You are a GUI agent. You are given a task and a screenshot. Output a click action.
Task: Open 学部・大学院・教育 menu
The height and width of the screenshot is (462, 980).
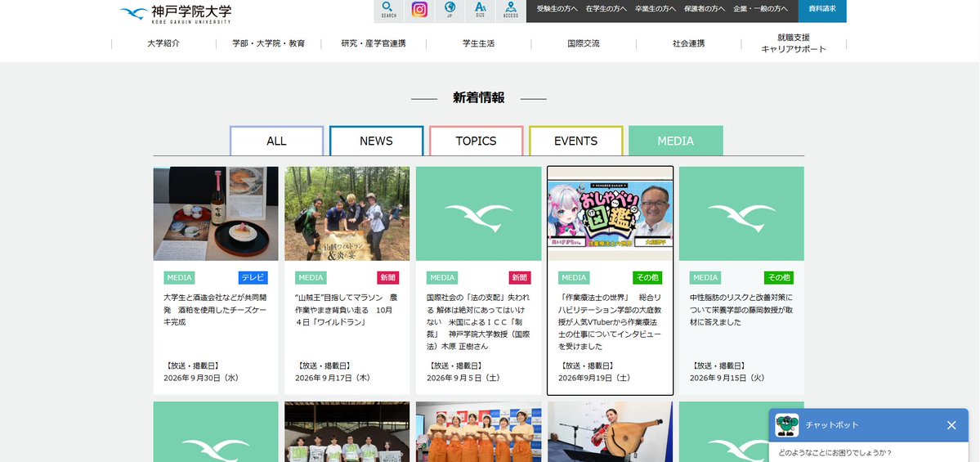[269, 44]
